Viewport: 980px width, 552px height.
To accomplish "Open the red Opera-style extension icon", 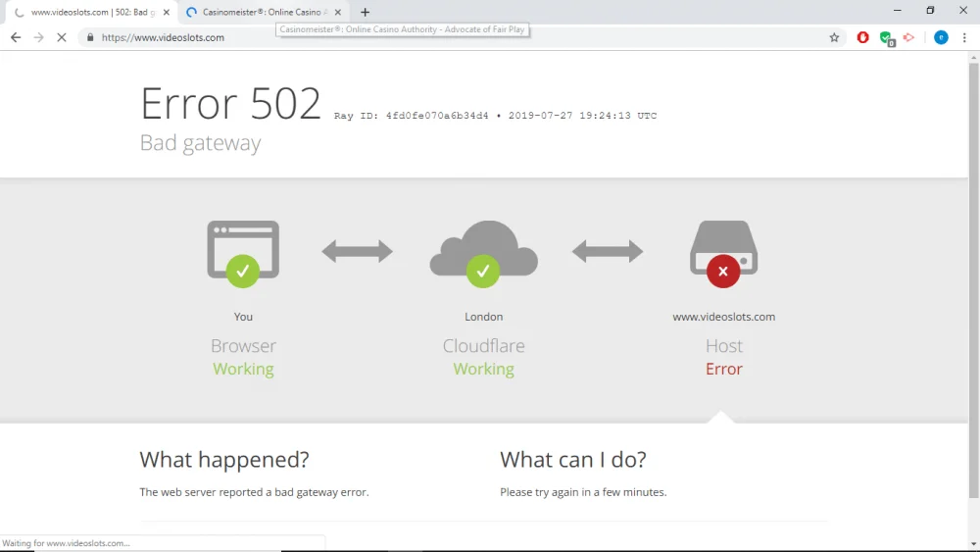I will point(862,37).
